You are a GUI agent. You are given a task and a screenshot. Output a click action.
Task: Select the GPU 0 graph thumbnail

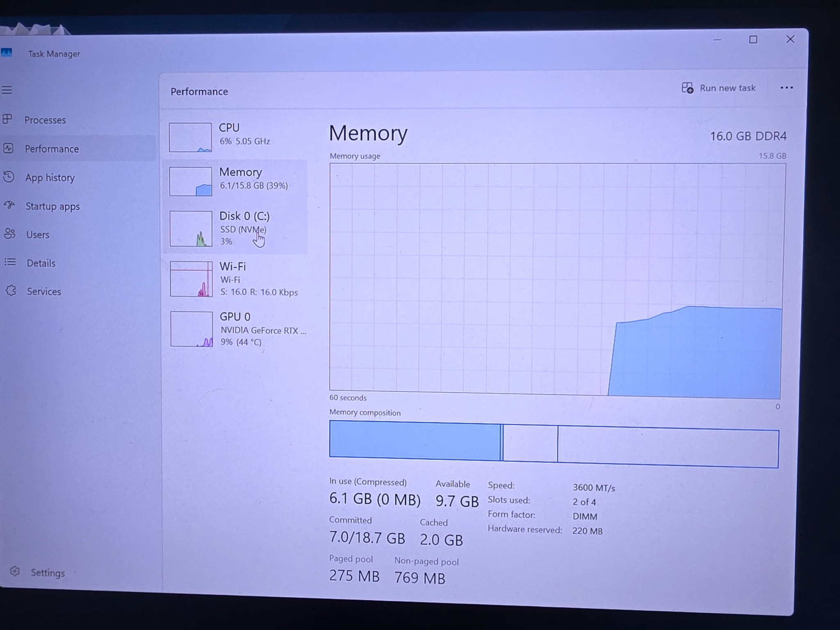click(192, 329)
